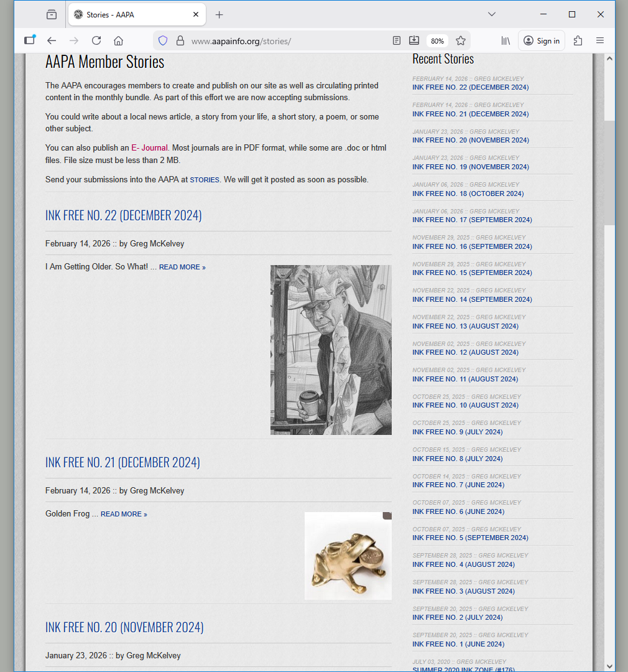Open a new tab with plus button
Image resolution: width=628 pixels, height=672 pixels.
pos(219,14)
